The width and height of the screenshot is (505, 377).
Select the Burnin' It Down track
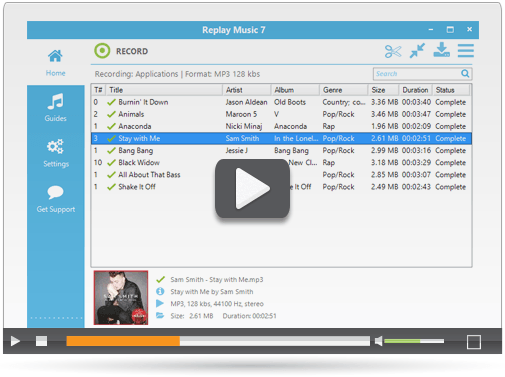pyautogui.click(x=281, y=102)
